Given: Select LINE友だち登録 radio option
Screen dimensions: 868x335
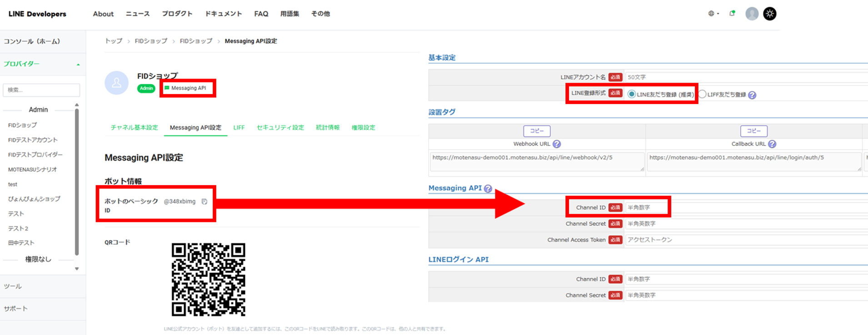Looking at the screenshot, I should [x=632, y=94].
